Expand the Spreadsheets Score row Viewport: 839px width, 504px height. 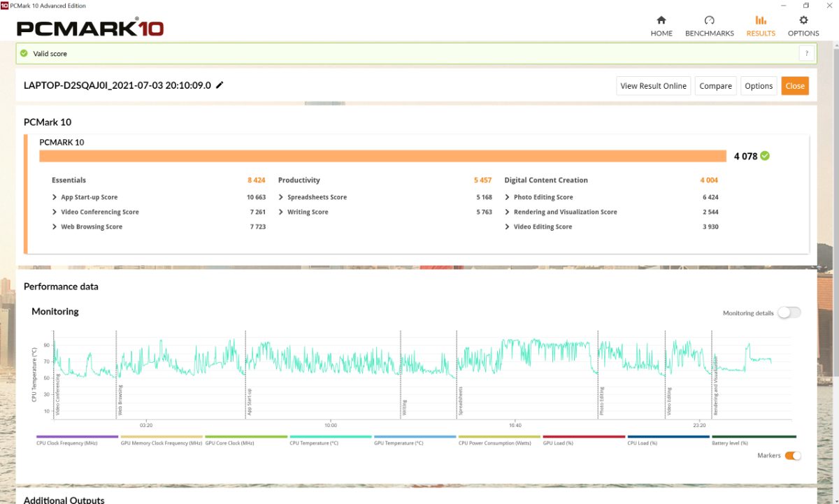pos(281,197)
